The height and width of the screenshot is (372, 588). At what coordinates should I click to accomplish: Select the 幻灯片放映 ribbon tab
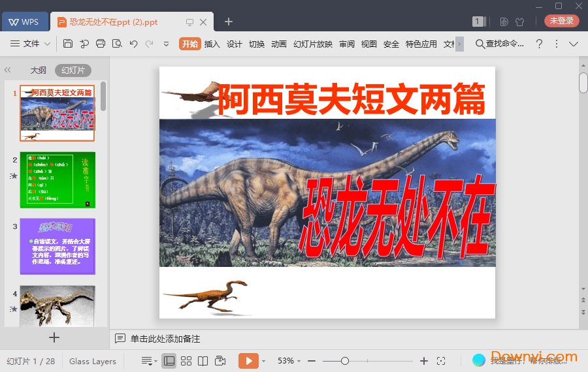coord(313,44)
